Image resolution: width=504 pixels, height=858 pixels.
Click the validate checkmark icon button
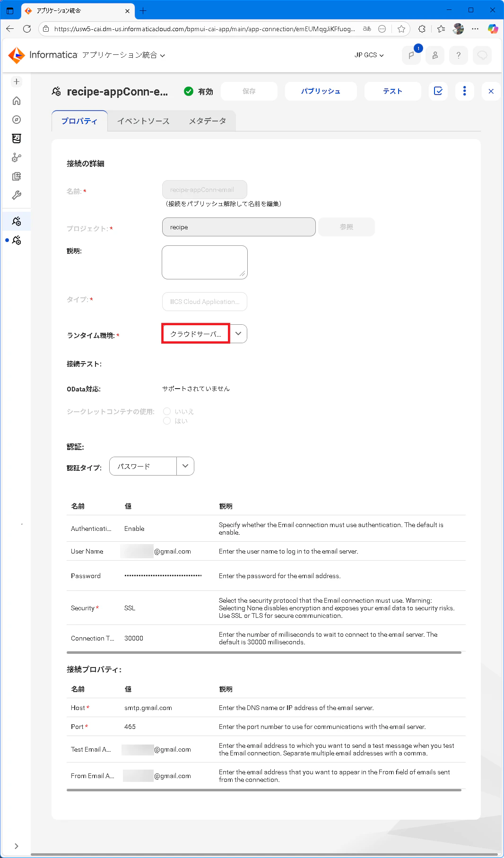(x=438, y=91)
